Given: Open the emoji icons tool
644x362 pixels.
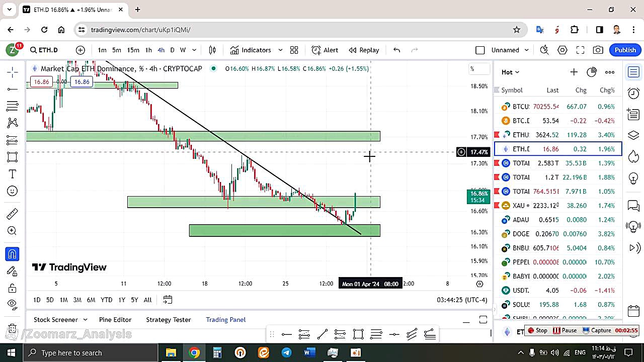Looking at the screenshot, I should [x=13, y=191].
